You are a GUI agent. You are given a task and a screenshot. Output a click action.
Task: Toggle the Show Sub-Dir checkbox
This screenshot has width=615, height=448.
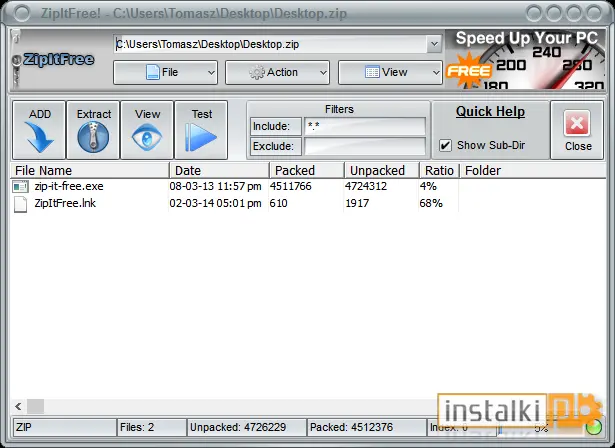[445, 146]
